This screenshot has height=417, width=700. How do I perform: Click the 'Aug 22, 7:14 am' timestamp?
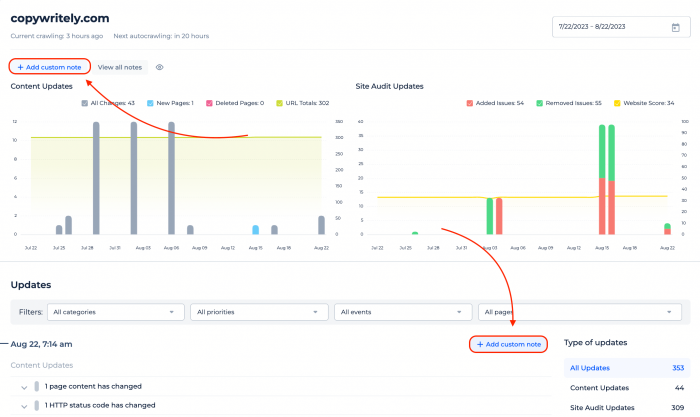click(x=42, y=344)
